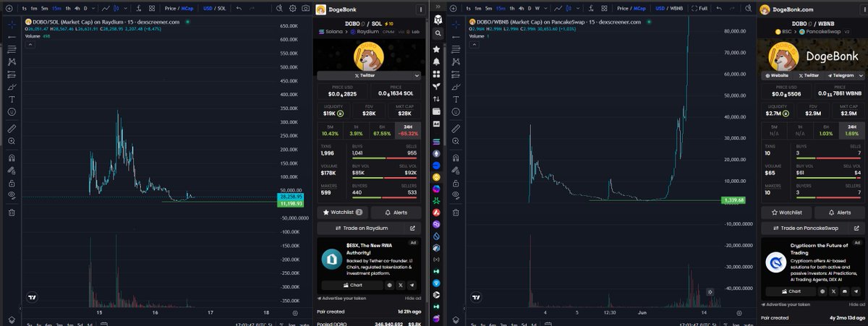Open the layout grid icon in Raydium chart
Screen dimensions: 868x326
point(152,8)
